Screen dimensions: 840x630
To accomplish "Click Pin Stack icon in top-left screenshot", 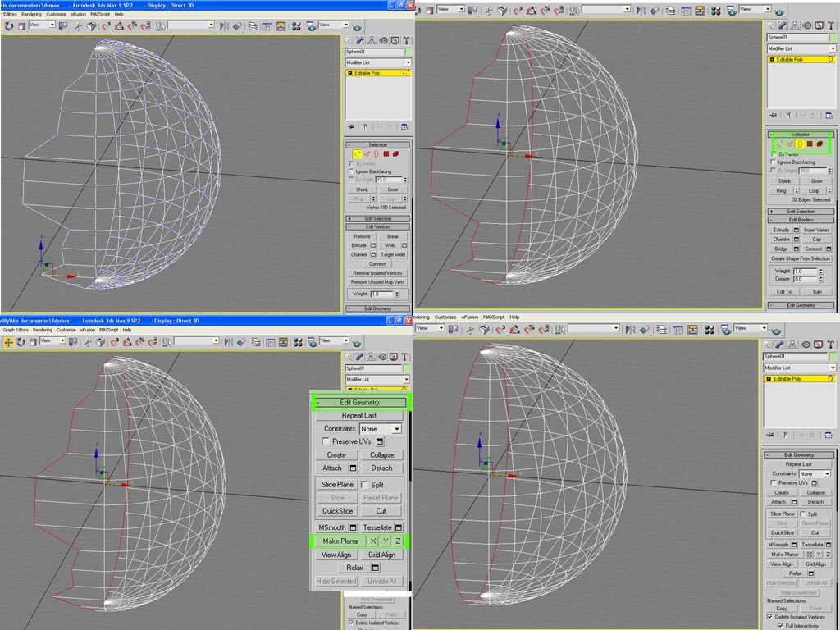I will tap(351, 126).
